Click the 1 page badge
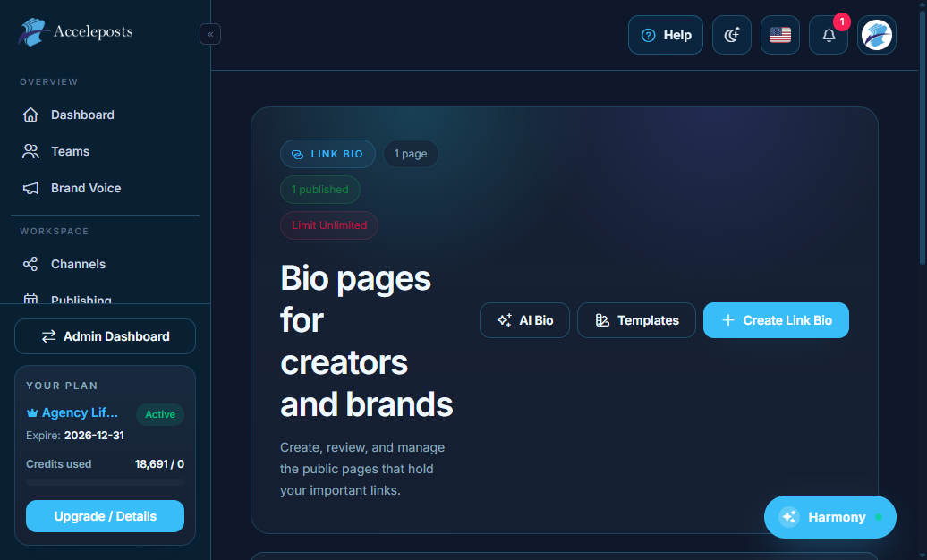Image resolution: width=927 pixels, height=560 pixels. 411,154
